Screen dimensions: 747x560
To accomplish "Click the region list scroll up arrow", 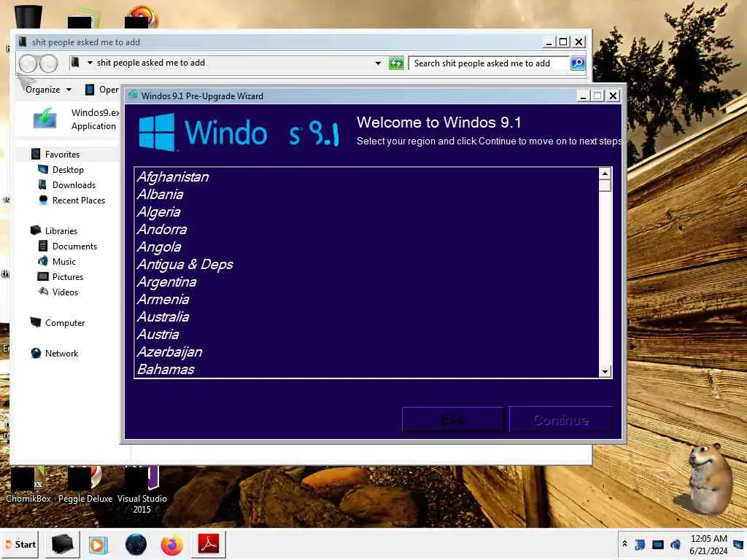I will [605, 174].
